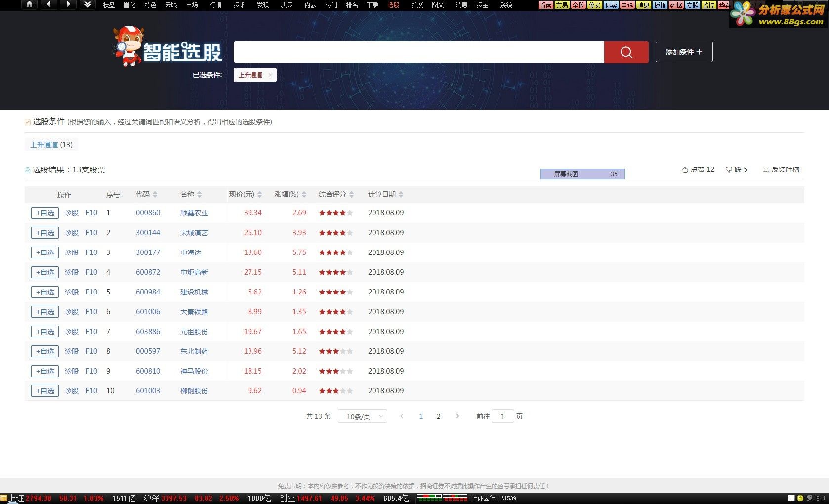Add 柳钢股份 to 自选
The width and height of the screenshot is (829, 504).
[x=45, y=391]
